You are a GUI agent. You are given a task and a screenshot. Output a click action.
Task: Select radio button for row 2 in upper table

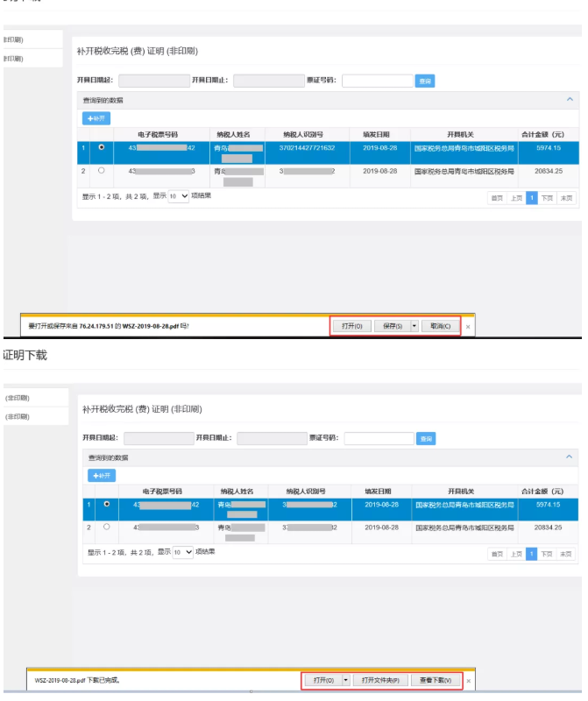(102, 170)
